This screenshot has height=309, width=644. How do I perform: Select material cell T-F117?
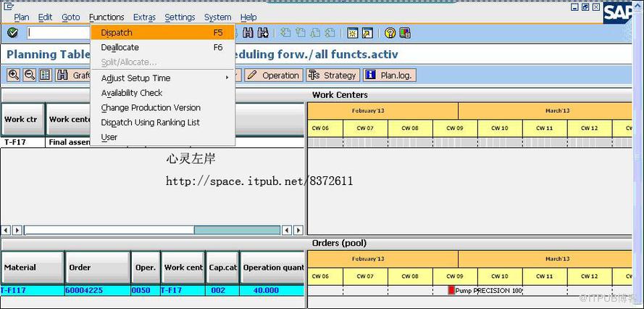(x=32, y=290)
